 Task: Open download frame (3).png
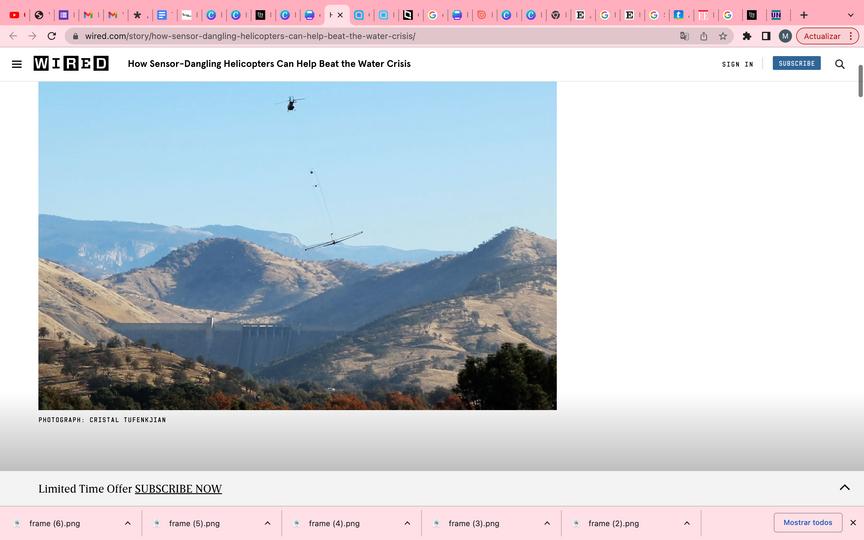coord(474,523)
